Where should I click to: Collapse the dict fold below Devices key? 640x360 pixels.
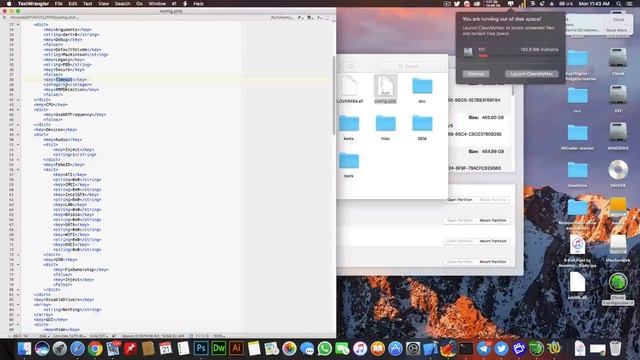[18, 134]
